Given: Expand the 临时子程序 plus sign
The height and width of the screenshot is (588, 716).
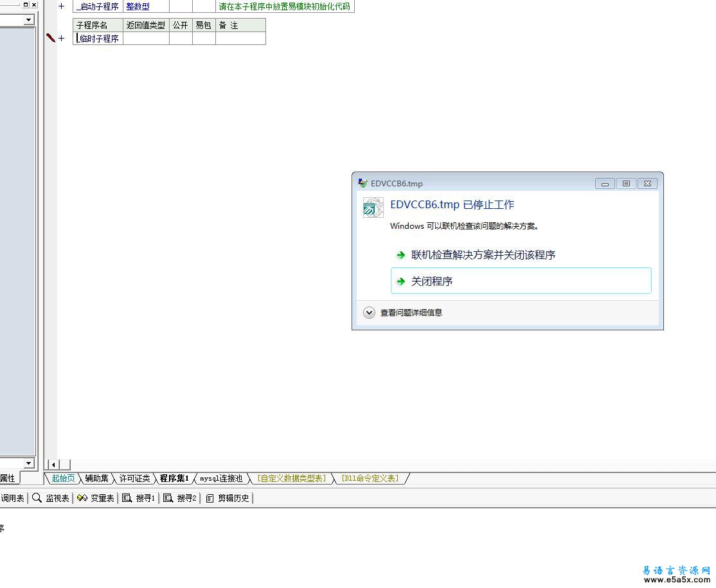Looking at the screenshot, I should click(x=61, y=39).
